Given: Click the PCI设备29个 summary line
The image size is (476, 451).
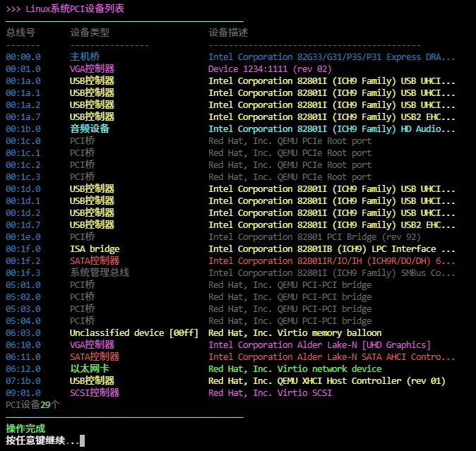Looking at the screenshot, I should (x=33, y=404).
